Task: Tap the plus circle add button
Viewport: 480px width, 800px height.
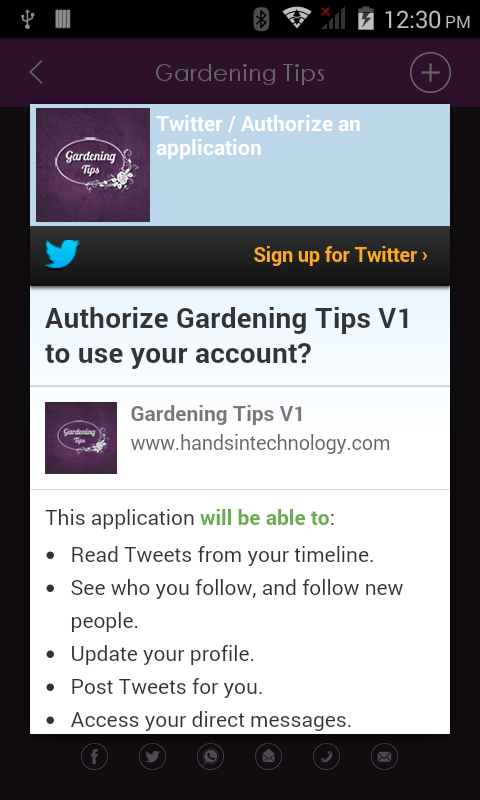Action: point(430,72)
